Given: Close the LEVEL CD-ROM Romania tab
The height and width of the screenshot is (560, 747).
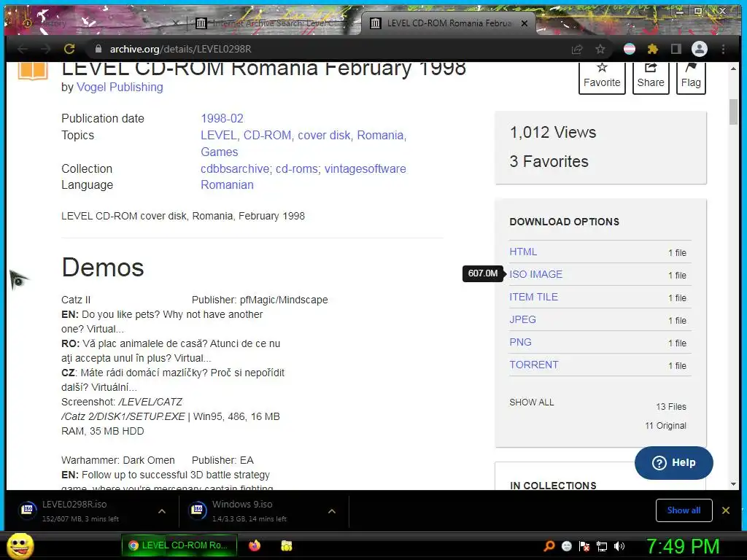Looking at the screenshot, I should click(525, 23).
